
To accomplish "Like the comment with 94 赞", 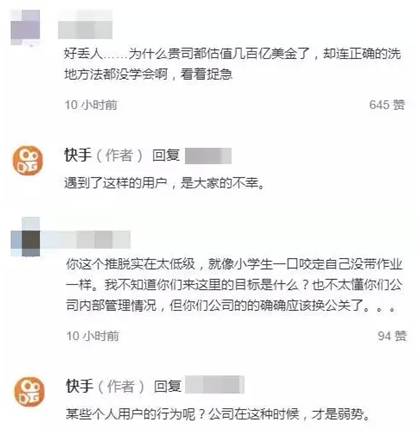I will point(392,336).
